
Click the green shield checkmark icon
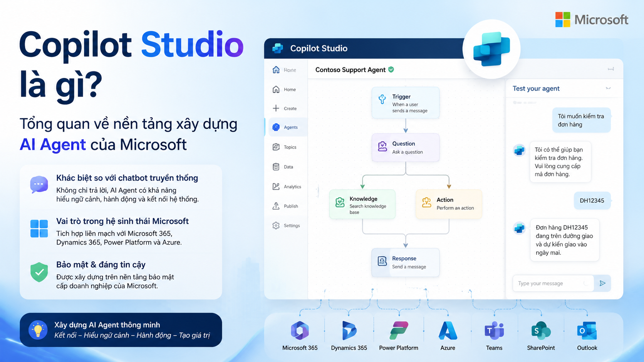39,272
